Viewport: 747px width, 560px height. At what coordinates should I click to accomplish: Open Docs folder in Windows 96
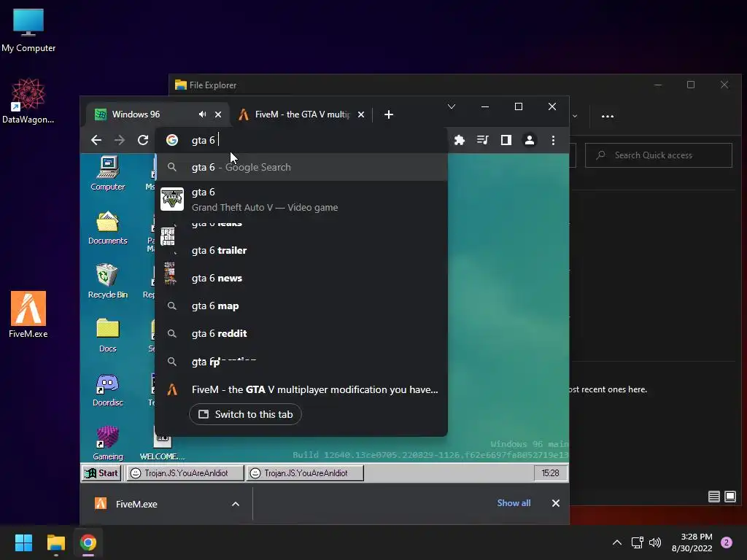[x=108, y=335]
